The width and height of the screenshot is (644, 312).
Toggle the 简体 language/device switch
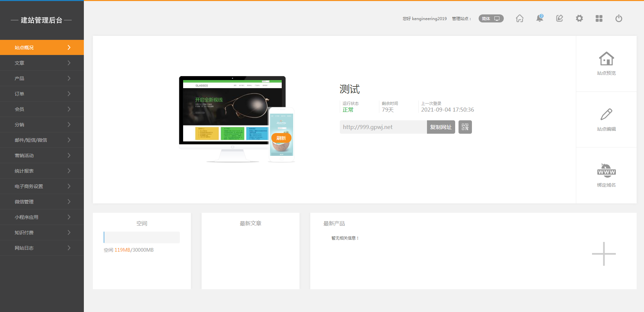[491, 18]
